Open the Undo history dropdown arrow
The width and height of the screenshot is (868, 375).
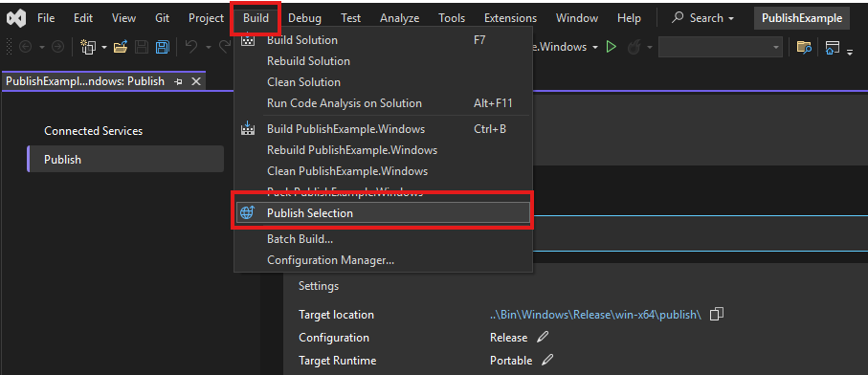(x=209, y=48)
